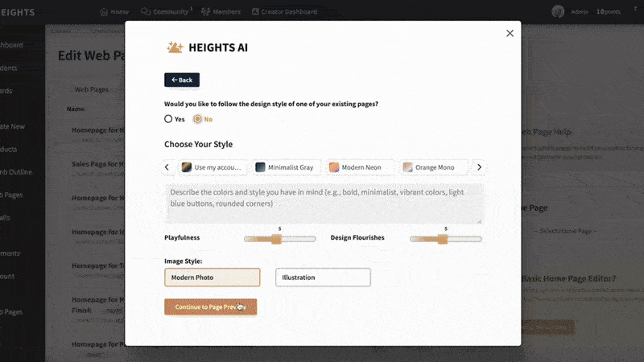Screen dimensions: 644x362
Task: Click the Select Home Page dropdown
Action: point(568,231)
